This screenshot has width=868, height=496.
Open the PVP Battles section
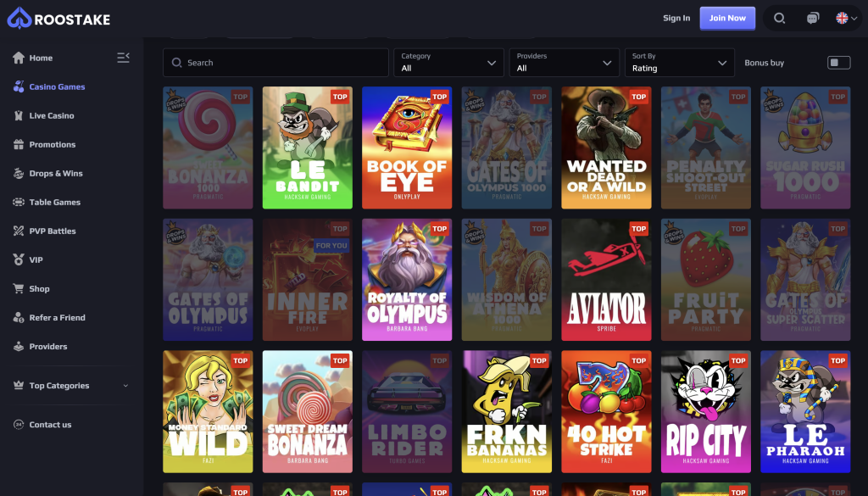(19, 231)
